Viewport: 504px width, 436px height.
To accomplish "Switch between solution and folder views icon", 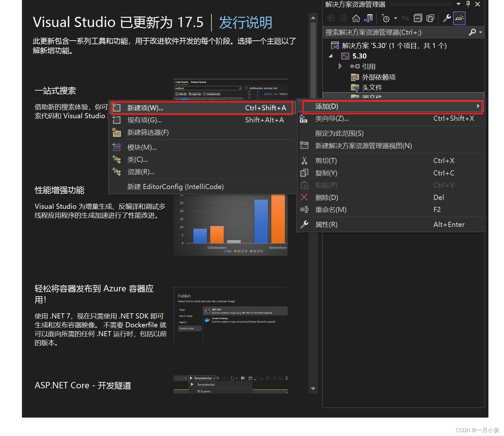I will 368,18.
